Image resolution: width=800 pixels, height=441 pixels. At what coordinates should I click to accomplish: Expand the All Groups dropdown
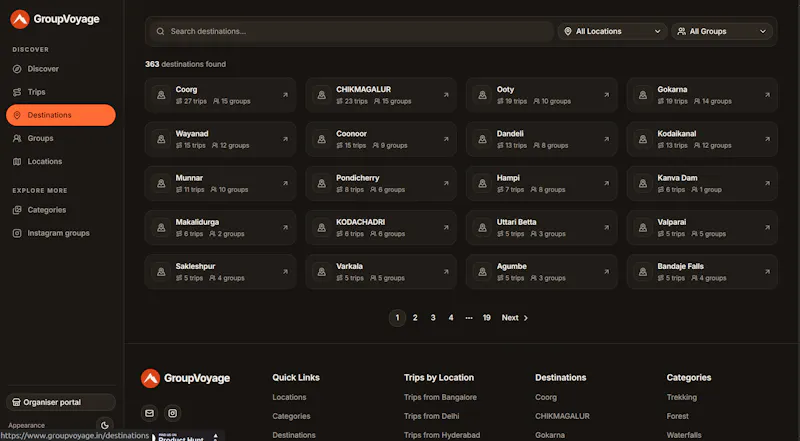click(722, 32)
